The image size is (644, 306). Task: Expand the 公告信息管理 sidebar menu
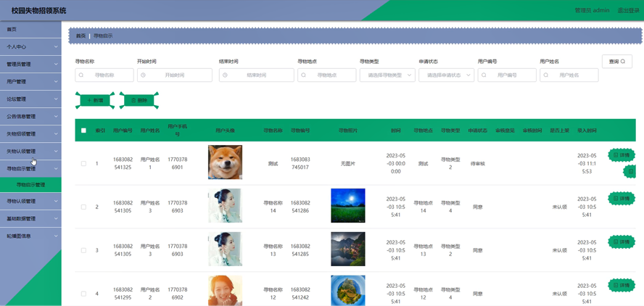tap(30, 117)
